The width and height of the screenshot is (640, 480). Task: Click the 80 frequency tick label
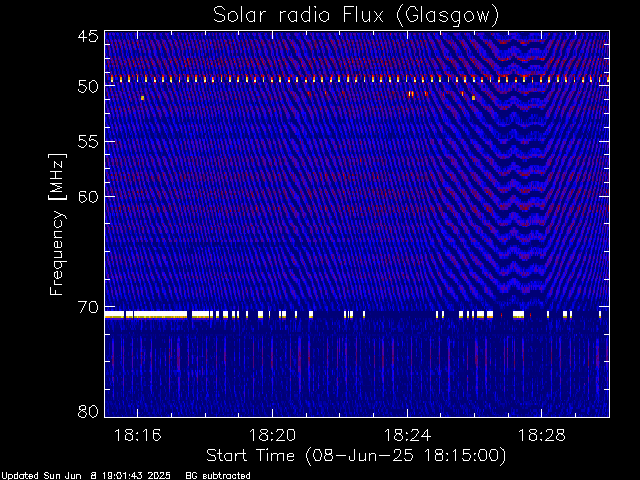pos(88,411)
